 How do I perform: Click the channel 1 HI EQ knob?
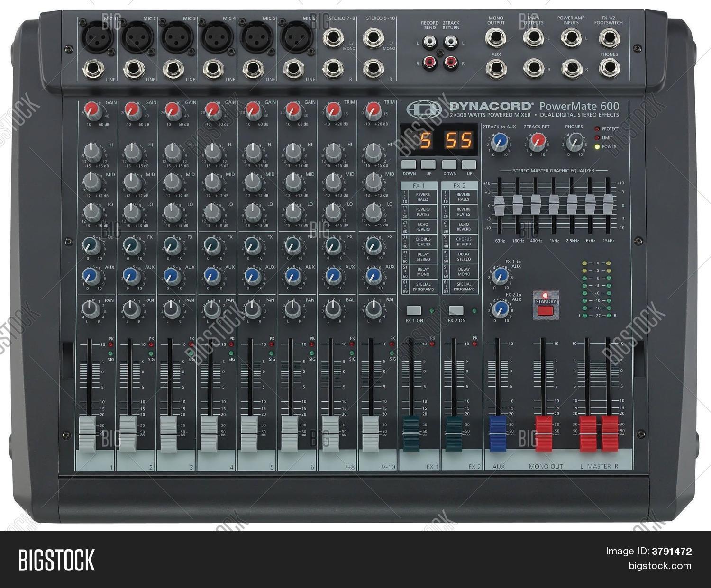(x=93, y=152)
